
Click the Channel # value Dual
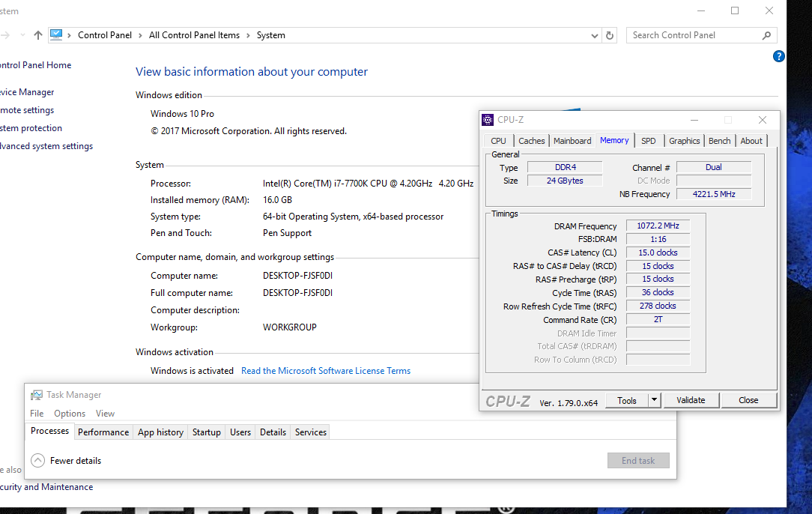click(x=714, y=167)
